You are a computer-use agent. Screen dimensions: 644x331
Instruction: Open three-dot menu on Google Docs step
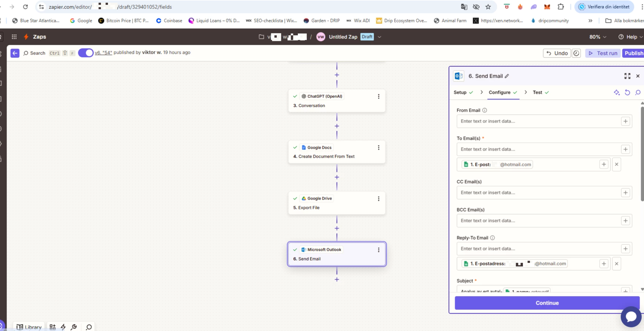[x=379, y=147]
